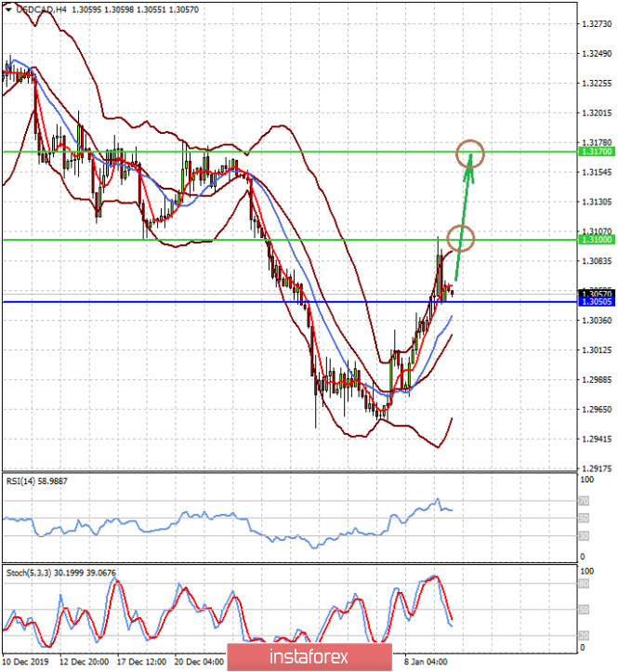Screen dimensions: 618x672
Task: Click the 1.31545 price axis label
Action: point(597,172)
